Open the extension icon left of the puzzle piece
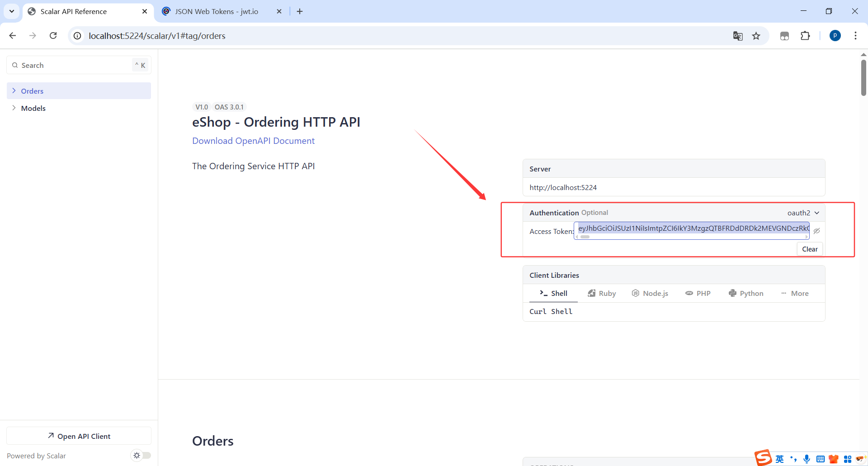 785,36
